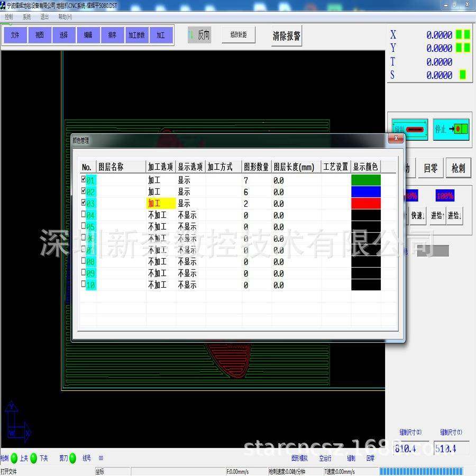Check layer 05 checkbox
This screenshot has height=476, width=476.
(x=84, y=225)
